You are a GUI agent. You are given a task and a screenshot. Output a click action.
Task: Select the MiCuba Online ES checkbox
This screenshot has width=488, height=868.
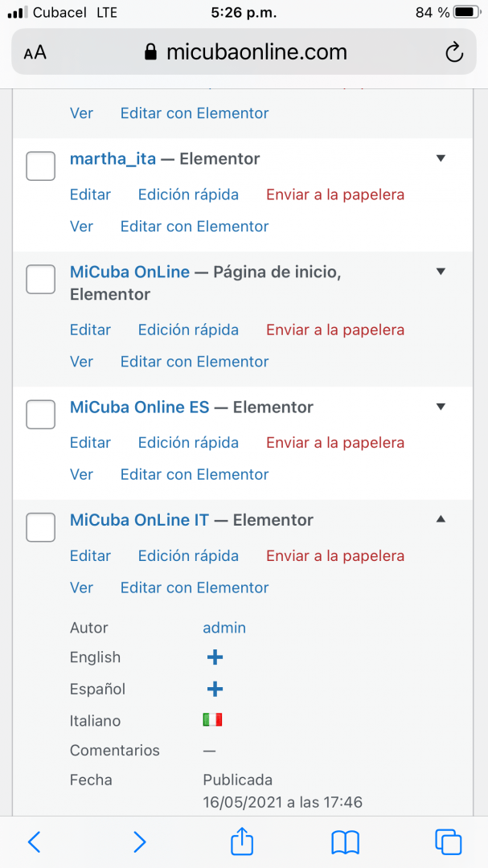[40, 414]
